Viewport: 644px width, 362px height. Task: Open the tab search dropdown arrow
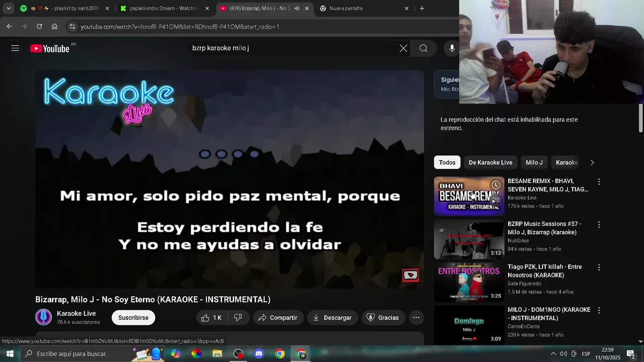[x=9, y=9]
